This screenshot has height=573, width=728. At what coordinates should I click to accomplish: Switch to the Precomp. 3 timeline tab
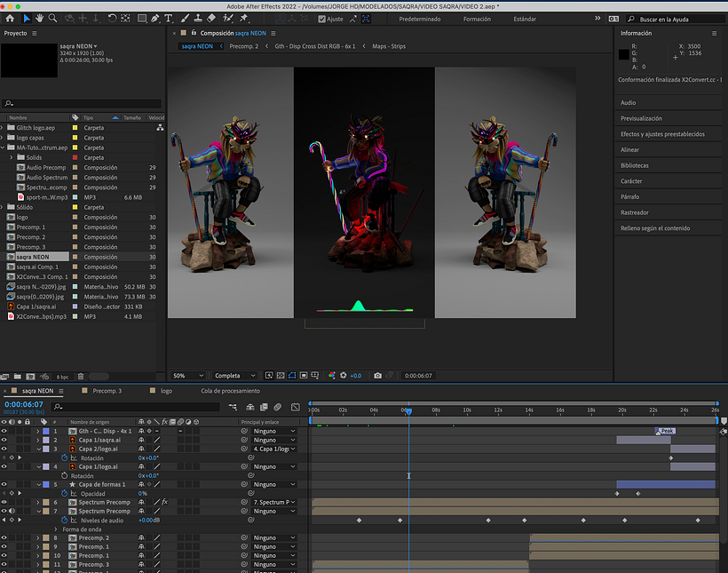(x=107, y=391)
